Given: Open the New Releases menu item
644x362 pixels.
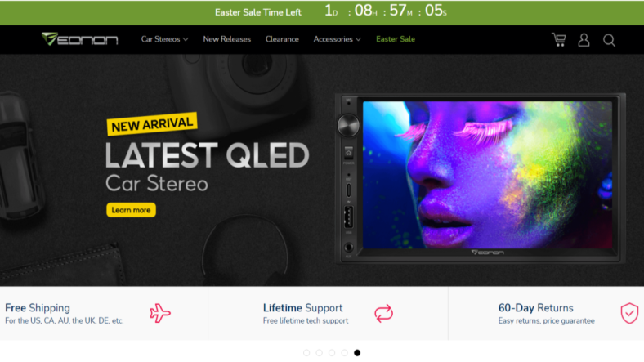Looking at the screenshot, I should pyautogui.click(x=226, y=39).
